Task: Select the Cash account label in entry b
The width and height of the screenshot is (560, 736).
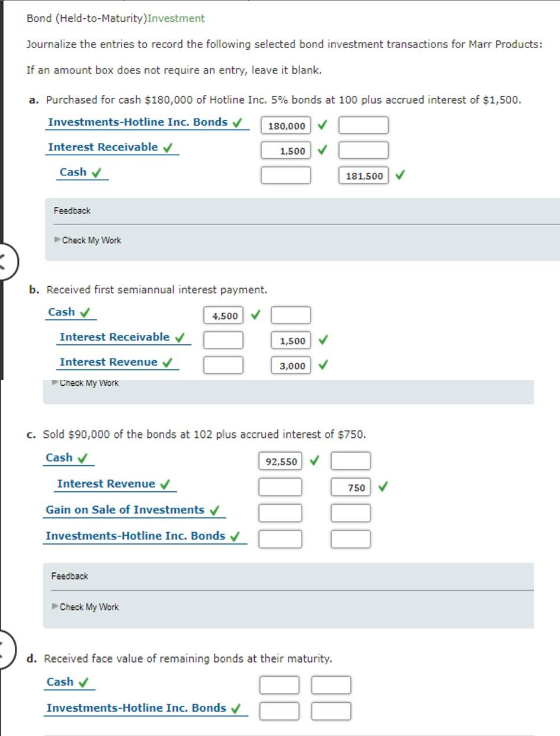Action: 62,311
